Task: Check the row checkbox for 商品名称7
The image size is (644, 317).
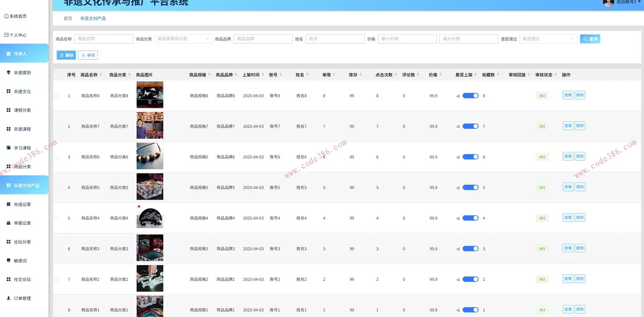Action: (56, 127)
